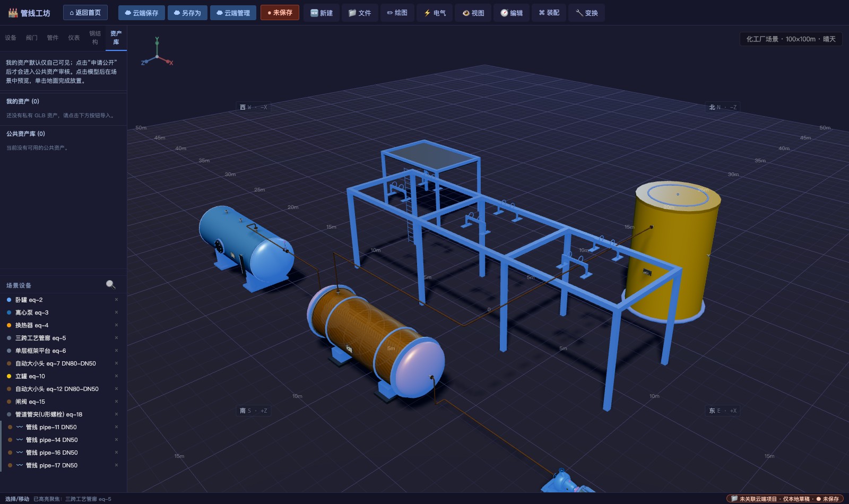The width and height of the screenshot is (849, 504).
Task: Delete 单层框架平台 eq-6 via x
Action: coord(116,351)
